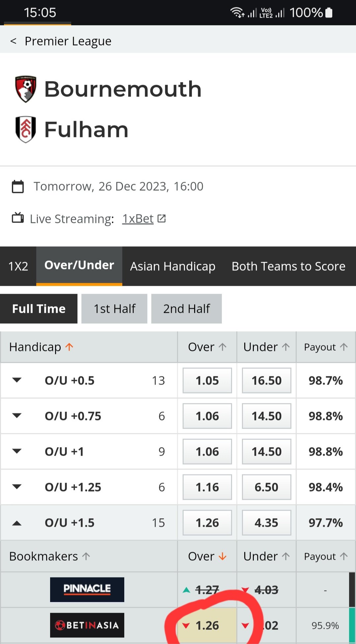Expand the O/U +0.5 row

coord(17,380)
